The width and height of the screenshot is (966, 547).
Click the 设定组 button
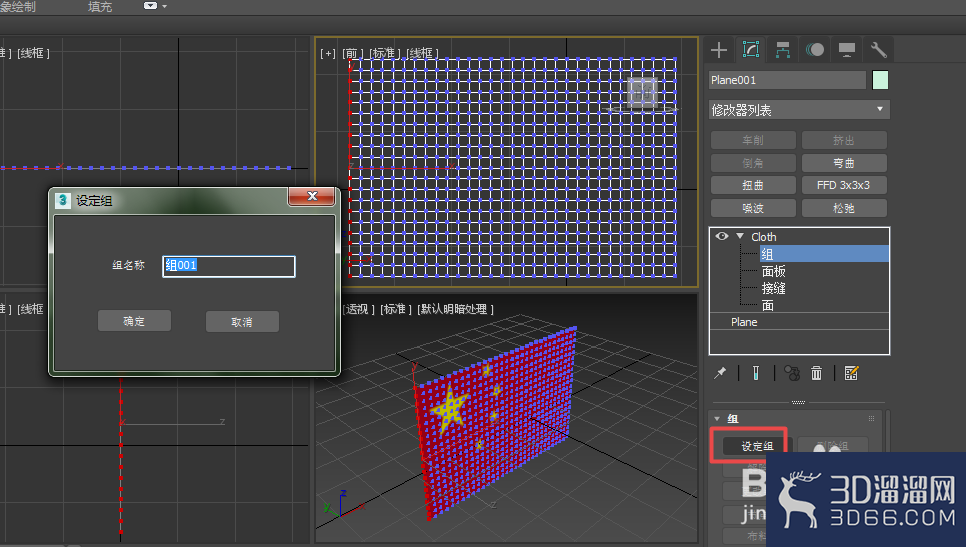tap(757, 446)
